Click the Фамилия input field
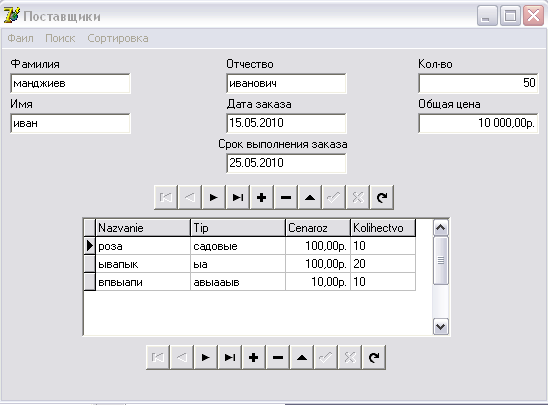The image size is (548, 405). tap(70, 83)
